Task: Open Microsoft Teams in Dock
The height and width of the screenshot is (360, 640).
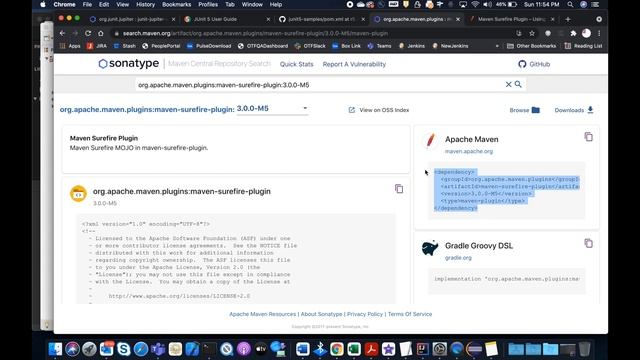Action: (158, 349)
